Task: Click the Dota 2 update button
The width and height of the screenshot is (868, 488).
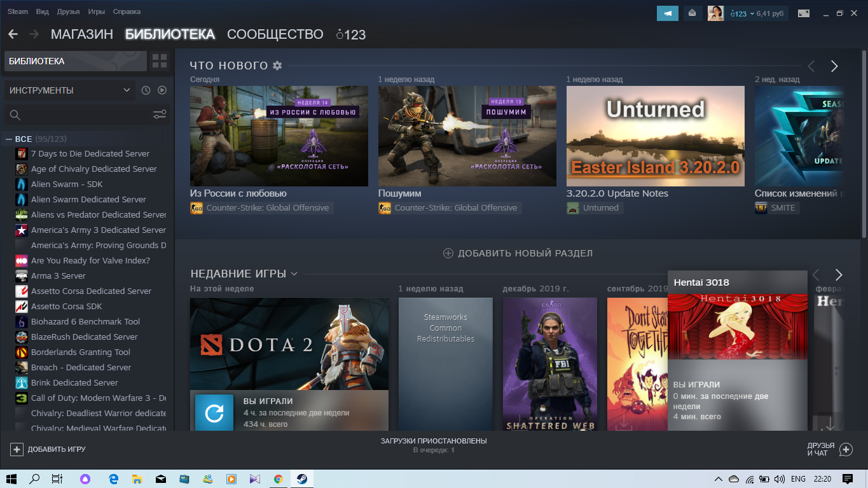Action: click(214, 414)
